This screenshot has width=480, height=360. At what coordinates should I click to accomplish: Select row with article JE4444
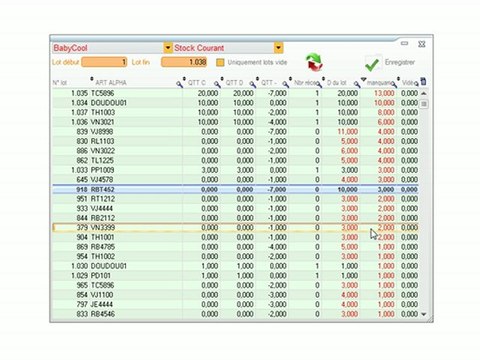pos(235,305)
